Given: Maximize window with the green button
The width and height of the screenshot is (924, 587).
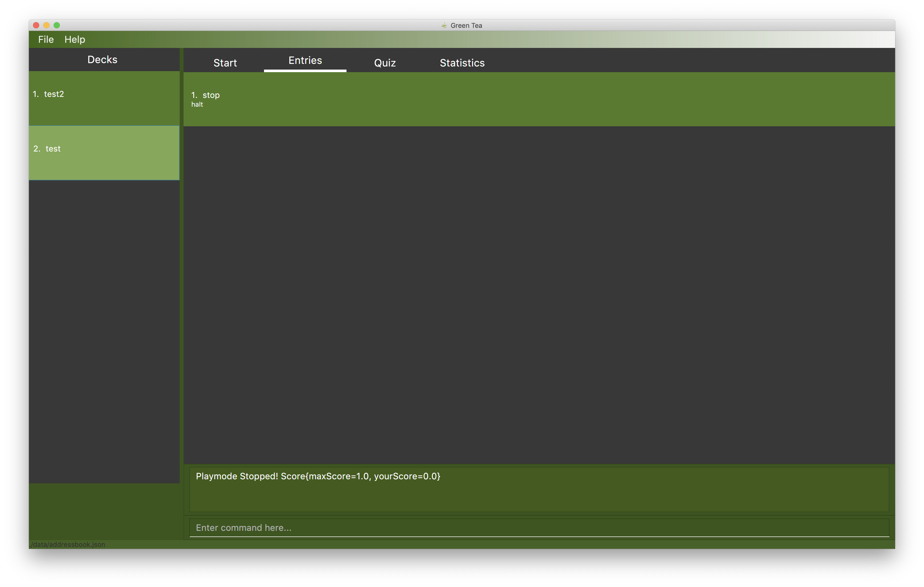Looking at the screenshot, I should point(57,25).
